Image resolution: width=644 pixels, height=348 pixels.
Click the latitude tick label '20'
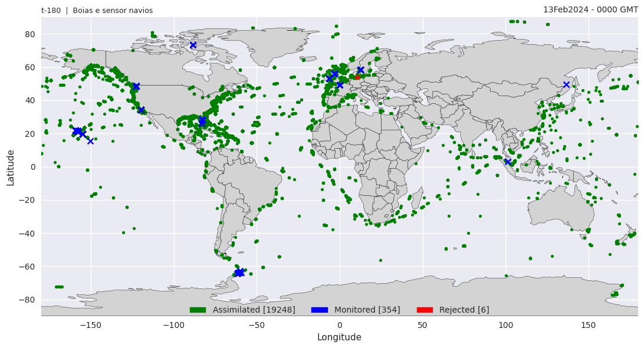[x=31, y=134]
